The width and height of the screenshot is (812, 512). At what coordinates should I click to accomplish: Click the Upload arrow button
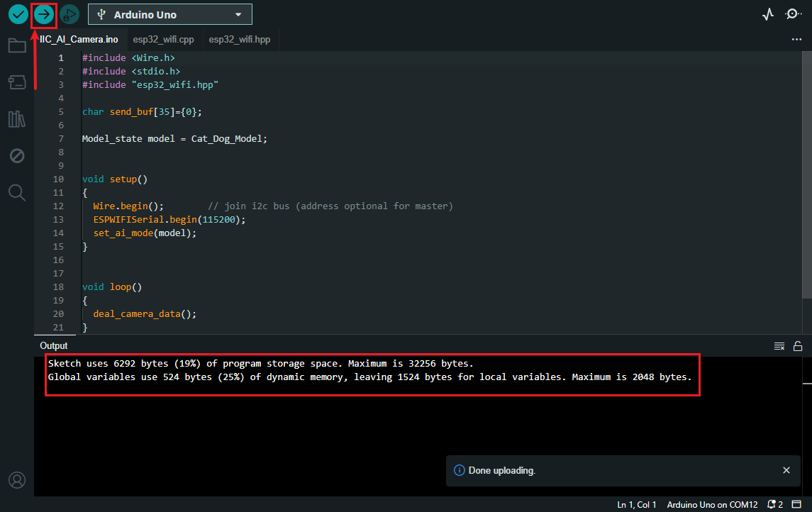click(x=43, y=14)
